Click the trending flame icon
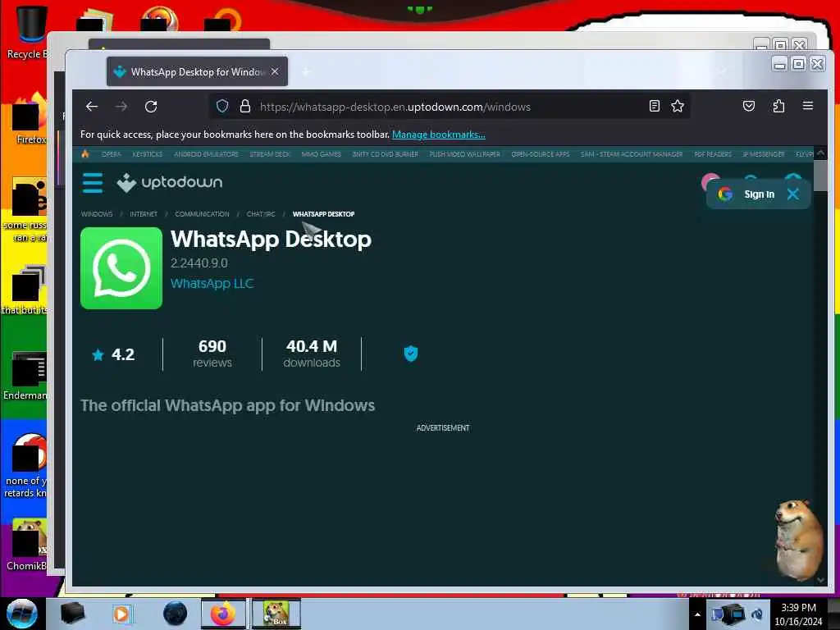Viewport: 840px width, 630px height. (85, 153)
